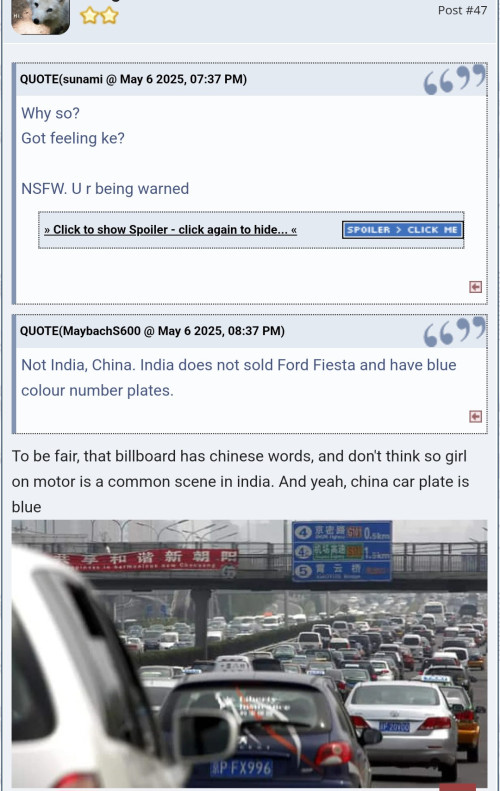Click the red button at the bottom right of the photo
Viewport: 500px width, 791px height.
click(x=457, y=787)
